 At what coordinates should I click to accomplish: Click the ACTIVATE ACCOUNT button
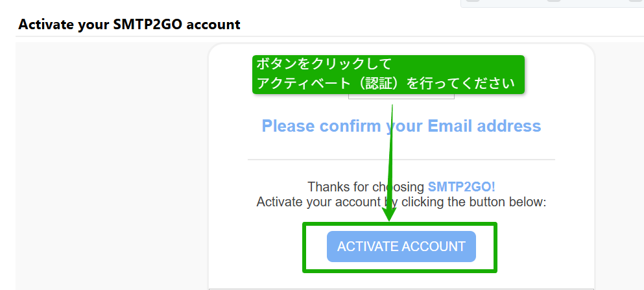[401, 247]
